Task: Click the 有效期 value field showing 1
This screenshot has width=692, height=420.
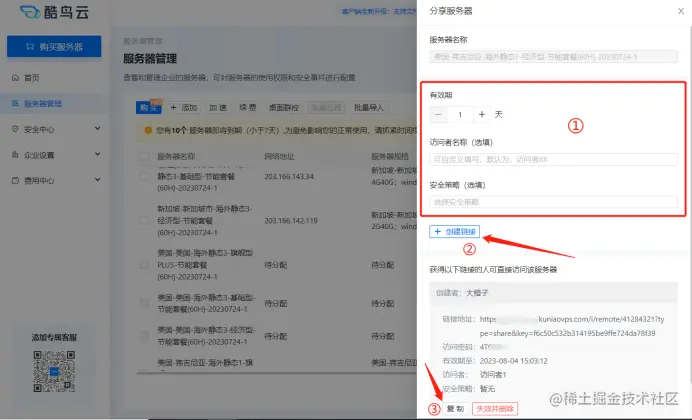Action: [x=460, y=115]
